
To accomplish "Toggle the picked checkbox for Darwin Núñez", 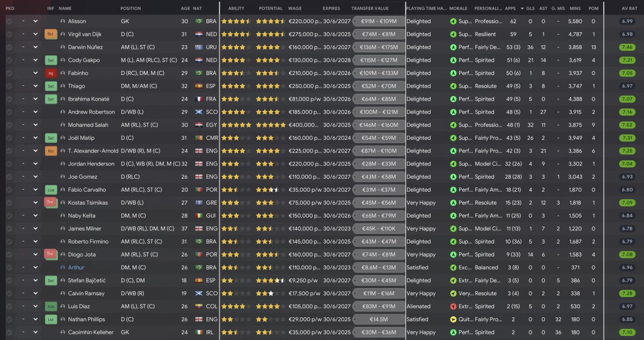I will [9, 47].
